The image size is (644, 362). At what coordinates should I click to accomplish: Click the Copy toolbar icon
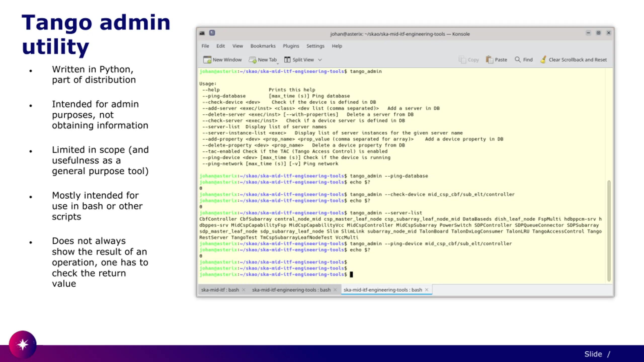462,60
